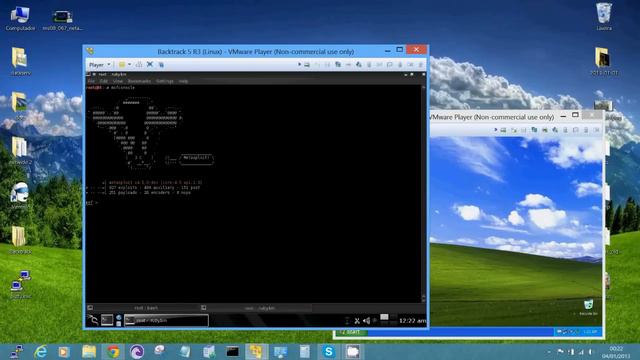Click the Send Ctrl+Alt+Del toolbar icon
Screen dimensions: 640x360
tap(139, 64)
